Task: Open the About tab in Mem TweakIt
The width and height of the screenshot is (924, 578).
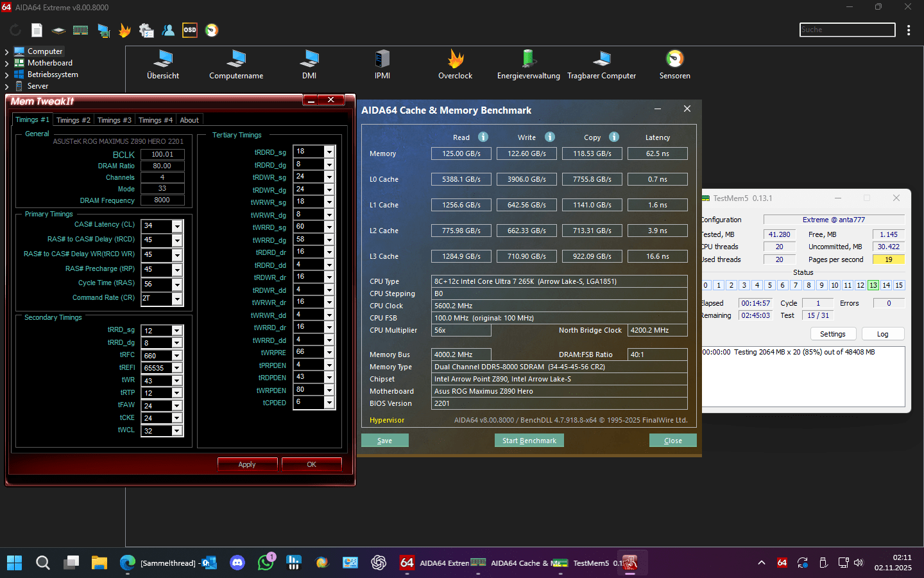Action: click(189, 119)
